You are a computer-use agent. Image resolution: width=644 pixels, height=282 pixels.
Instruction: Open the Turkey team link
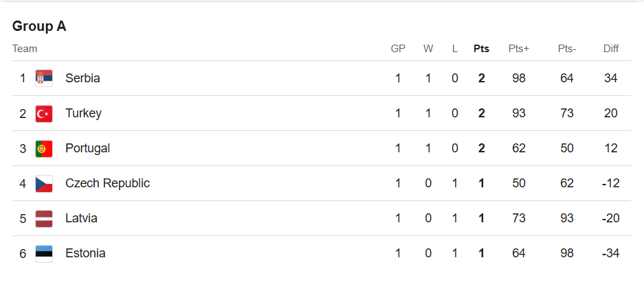tap(83, 113)
